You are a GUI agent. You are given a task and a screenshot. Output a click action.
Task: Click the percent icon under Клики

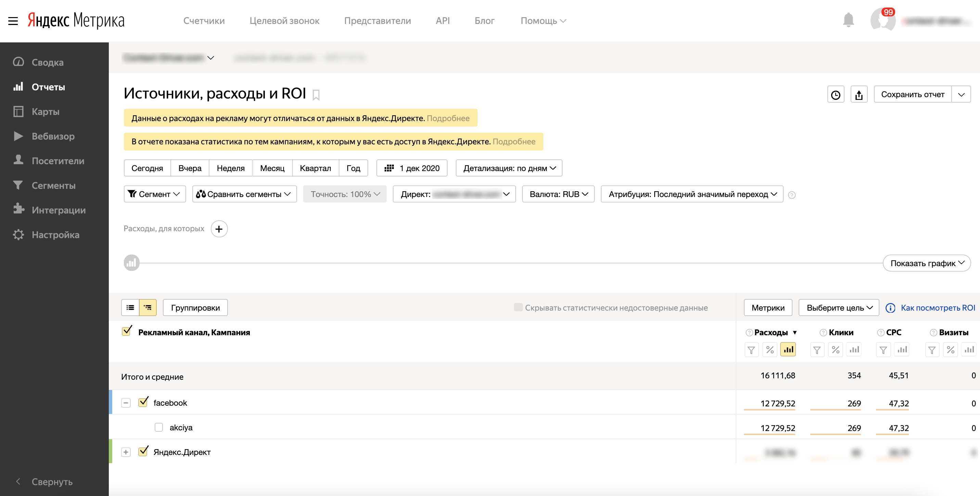click(x=836, y=350)
